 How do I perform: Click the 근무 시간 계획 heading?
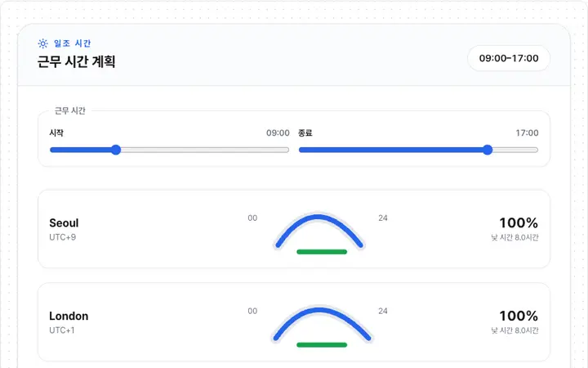76,61
